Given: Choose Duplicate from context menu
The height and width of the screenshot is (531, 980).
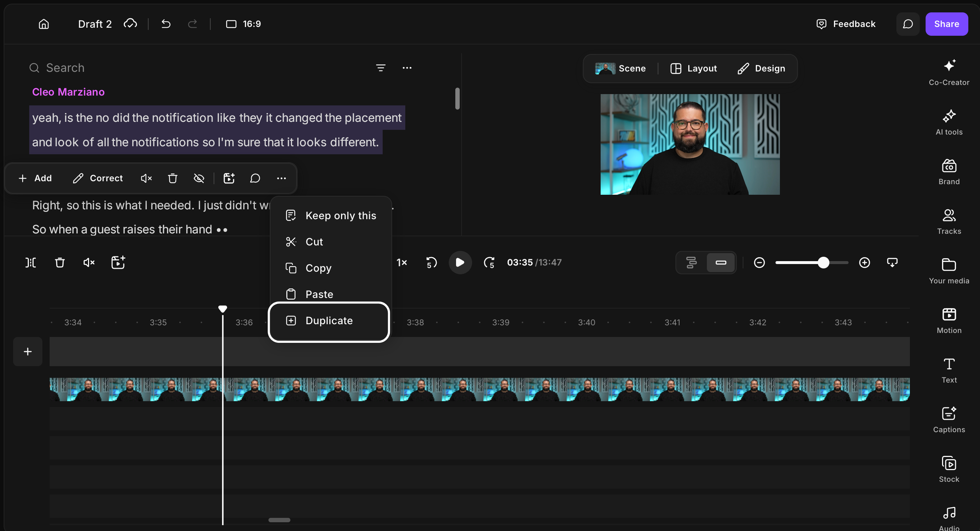Looking at the screenshot, I should click(329, 321).
